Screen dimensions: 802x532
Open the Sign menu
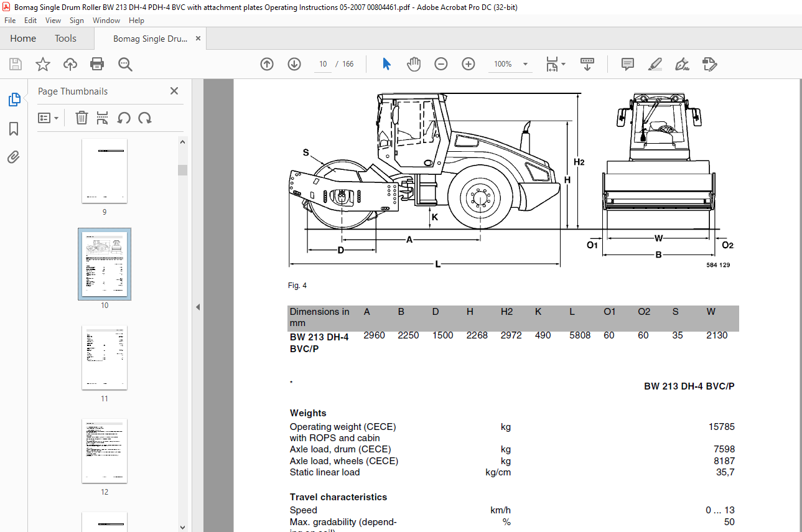[x=77, y=21]
